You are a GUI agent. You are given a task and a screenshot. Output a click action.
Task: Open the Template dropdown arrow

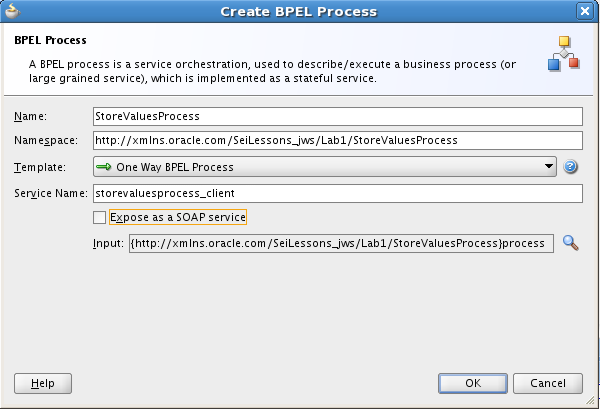pos(549,166)
